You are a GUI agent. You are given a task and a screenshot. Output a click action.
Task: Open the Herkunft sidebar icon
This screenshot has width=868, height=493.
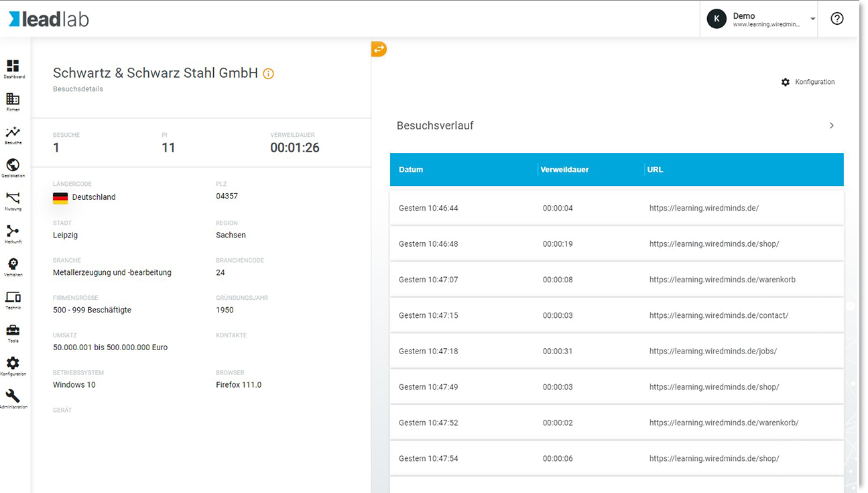[x=13, y=231]
